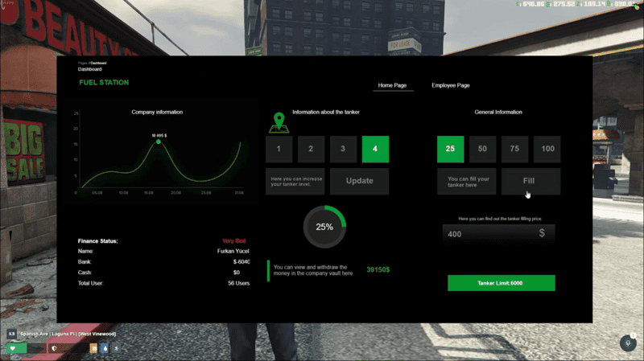Click the 'Here you can increase your tanker level' box
Image resolution: width=644 pixels, height=361 pixels.
(x=295, y=182)
